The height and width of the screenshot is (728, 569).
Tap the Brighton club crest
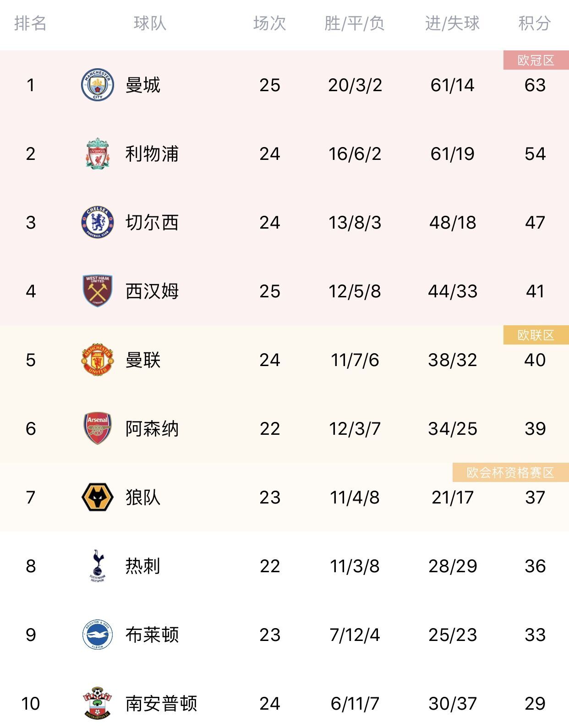coord(97,635)
